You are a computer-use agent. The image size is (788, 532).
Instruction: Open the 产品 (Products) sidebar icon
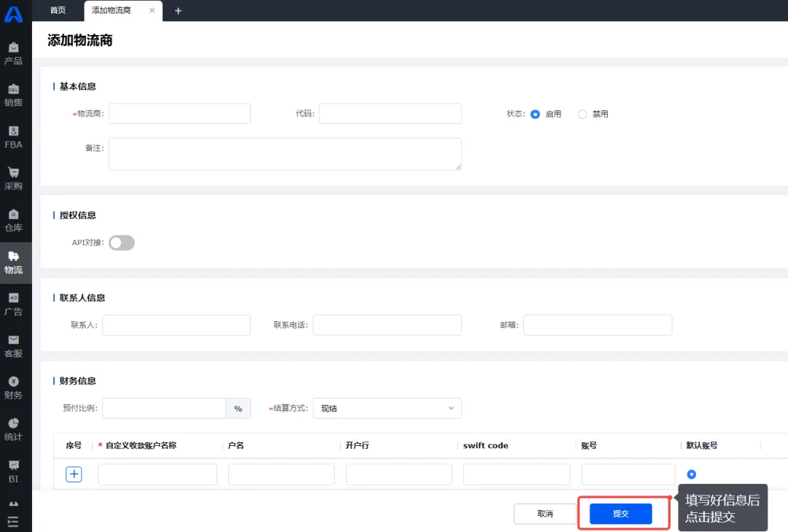(13, 48)
